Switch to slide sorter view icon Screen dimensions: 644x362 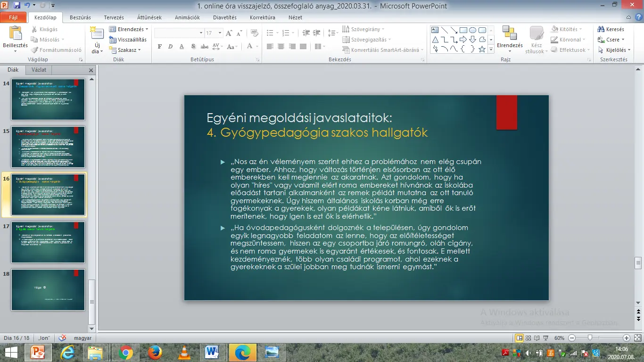tap(528, 338)
